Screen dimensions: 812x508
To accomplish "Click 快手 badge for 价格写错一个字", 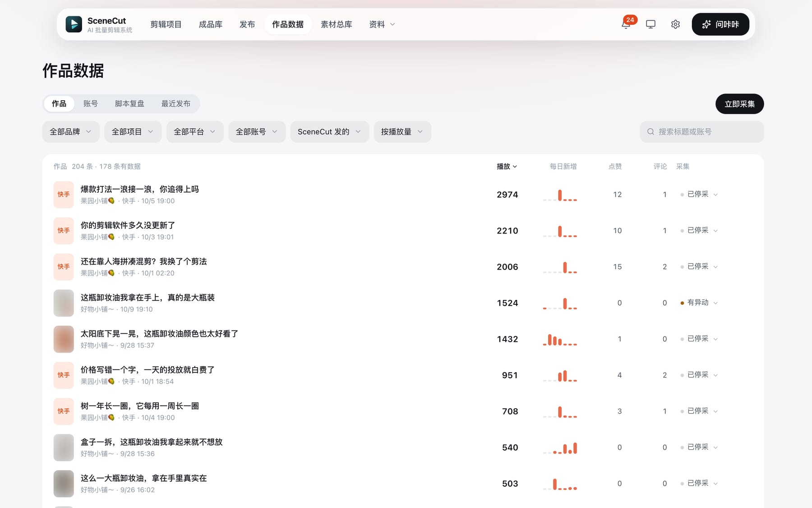I will click(x=64, y=375).
